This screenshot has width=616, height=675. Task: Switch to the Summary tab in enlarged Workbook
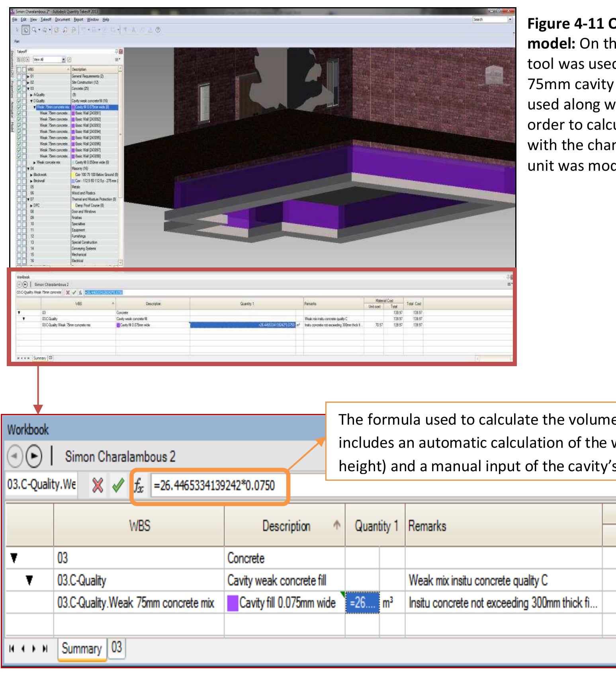82,648
